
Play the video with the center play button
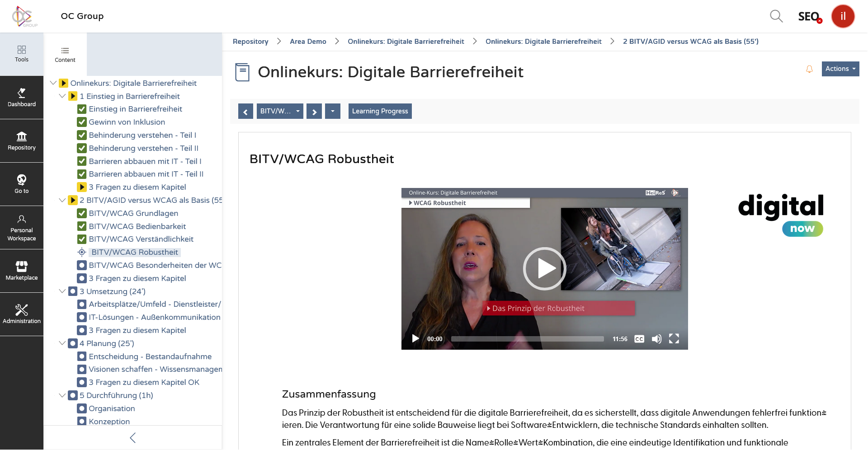coord(545,269)
